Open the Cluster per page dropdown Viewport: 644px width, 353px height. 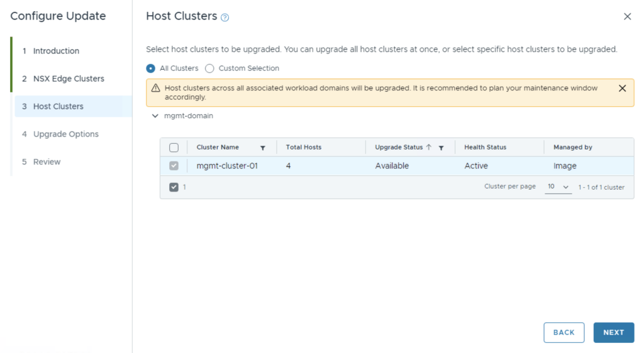558,187
